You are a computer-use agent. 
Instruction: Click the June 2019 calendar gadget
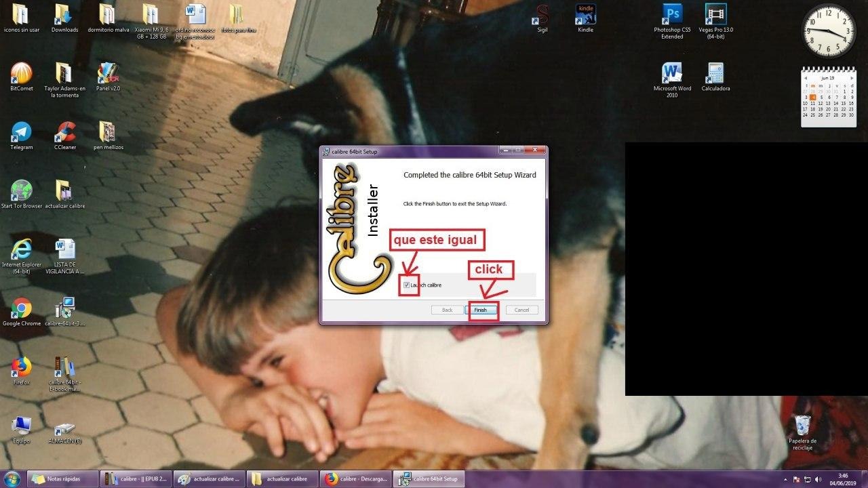[828, 96]
